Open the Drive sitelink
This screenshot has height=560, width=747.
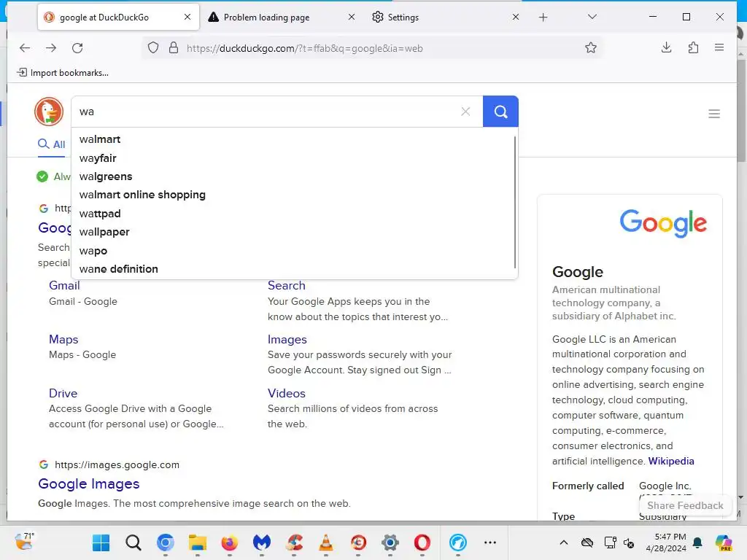[63, 393]
